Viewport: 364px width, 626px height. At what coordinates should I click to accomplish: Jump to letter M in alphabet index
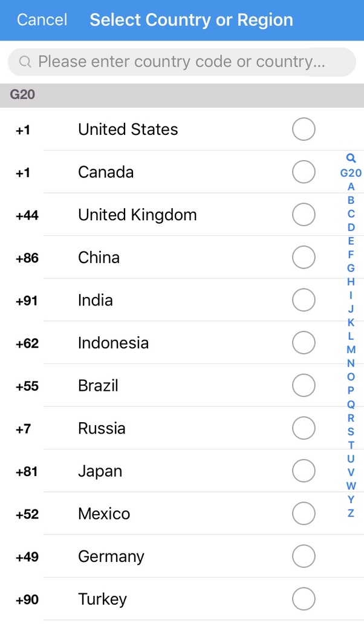point(351,350)
